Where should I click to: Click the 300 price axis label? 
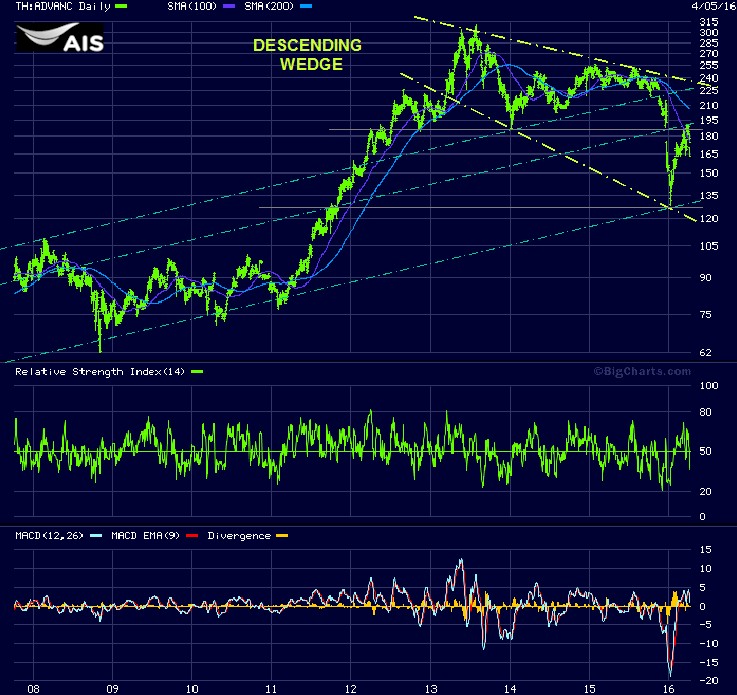709,32
